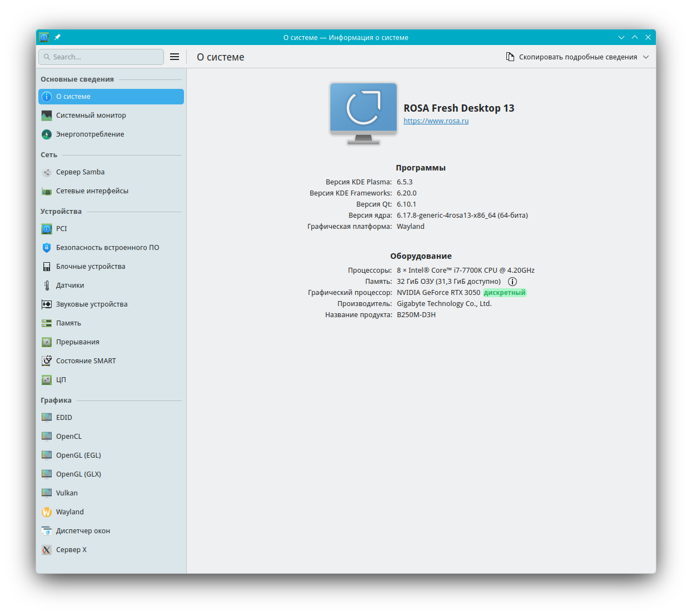The width and height of the screenshot is (692, 616).
Task: Open Сетевые интерфейсы sidebar icon
Action: tap(47, 191)
